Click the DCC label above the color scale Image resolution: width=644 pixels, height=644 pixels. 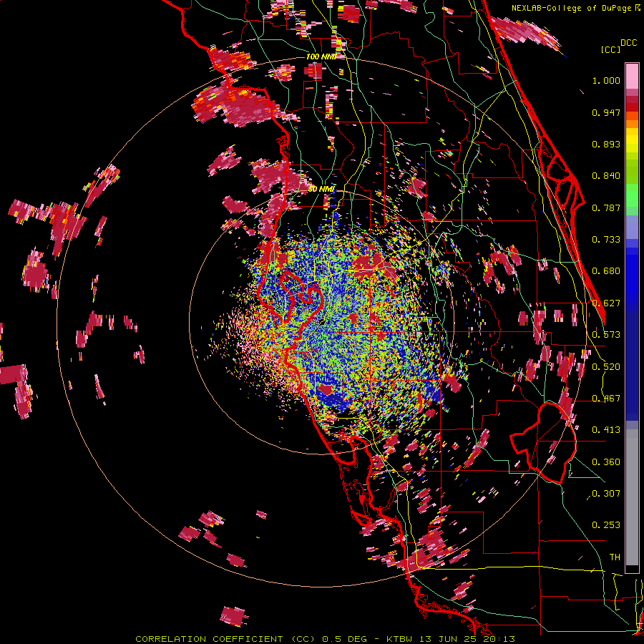(628, 43)
